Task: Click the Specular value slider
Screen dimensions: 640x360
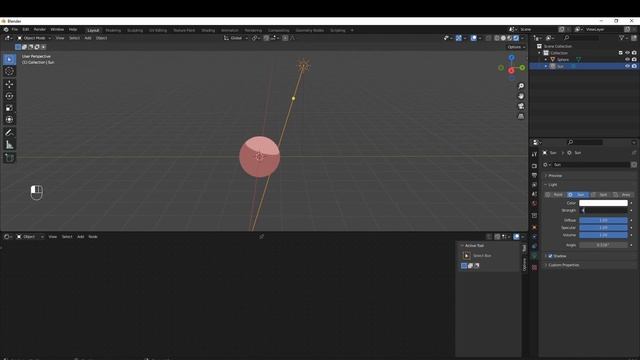Action: (x=603, y=228)
